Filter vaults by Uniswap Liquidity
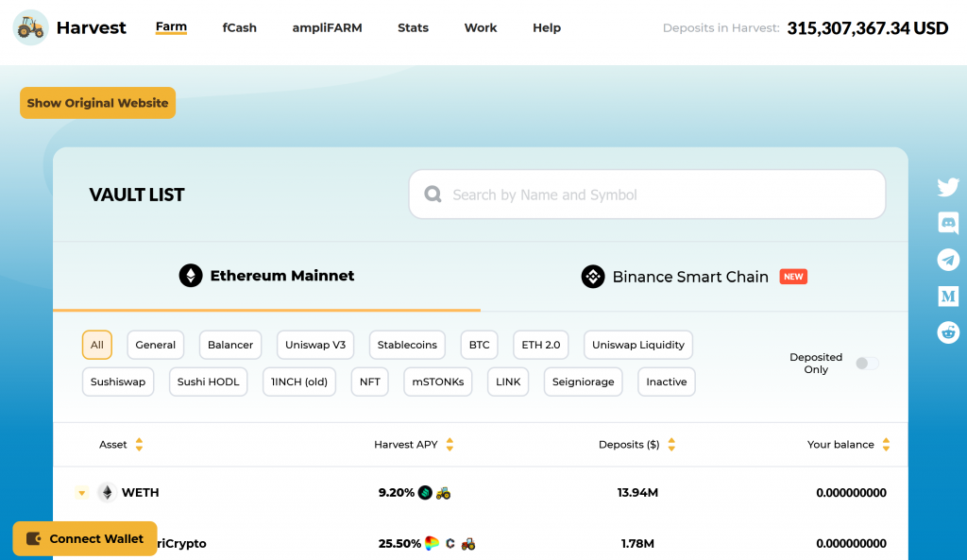Screen dimensions: 967x560 coord(638,345)
